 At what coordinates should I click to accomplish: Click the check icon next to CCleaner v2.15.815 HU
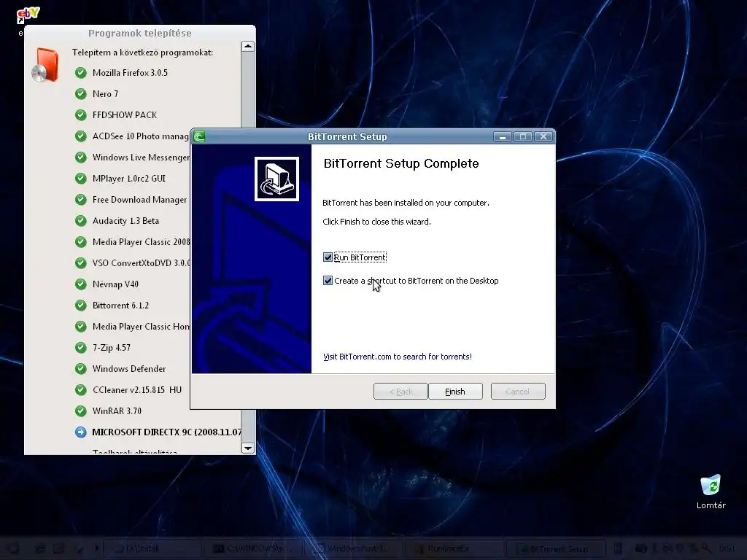pos(80,390)
